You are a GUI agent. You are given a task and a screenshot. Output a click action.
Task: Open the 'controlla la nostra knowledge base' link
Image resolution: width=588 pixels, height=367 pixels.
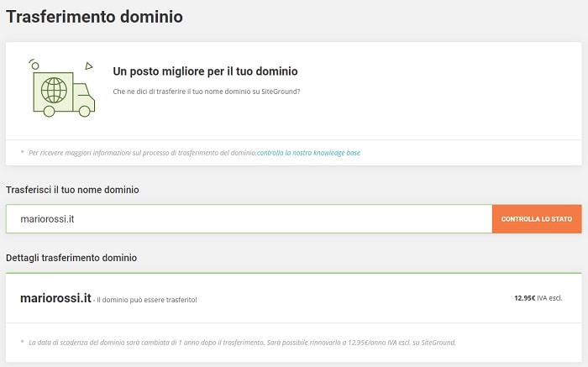coord(308,153)
